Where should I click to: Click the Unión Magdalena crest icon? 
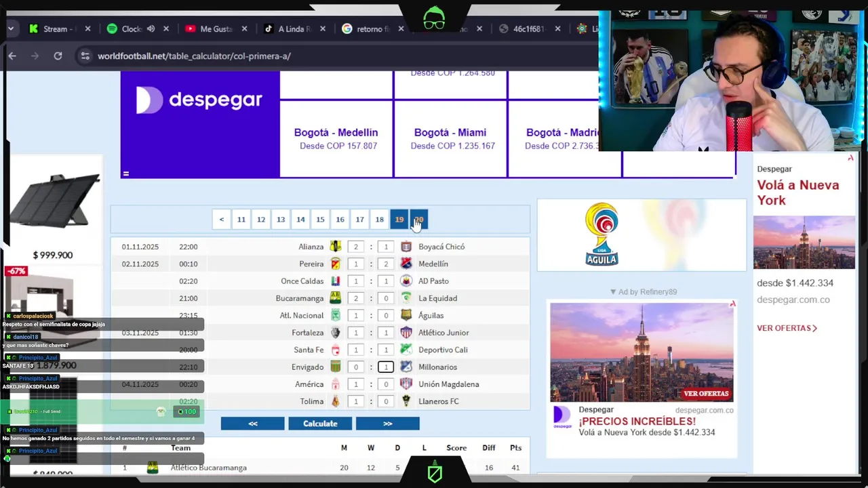tap(406, 384)
